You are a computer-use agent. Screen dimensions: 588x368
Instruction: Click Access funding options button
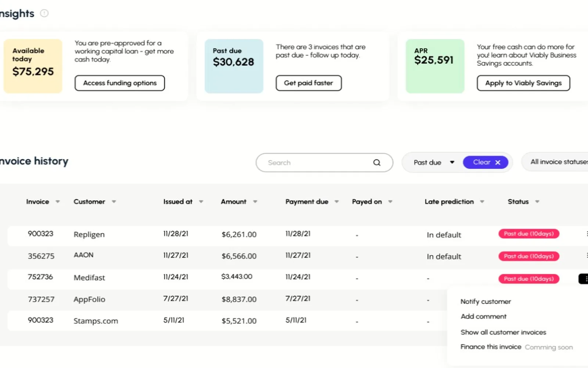tap(120, 83)
